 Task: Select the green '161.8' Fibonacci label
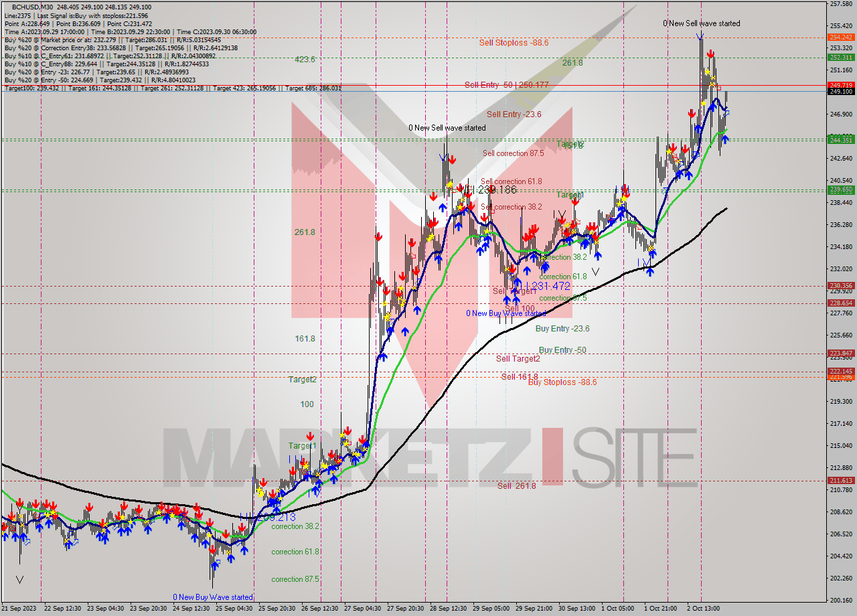[305, 339]
